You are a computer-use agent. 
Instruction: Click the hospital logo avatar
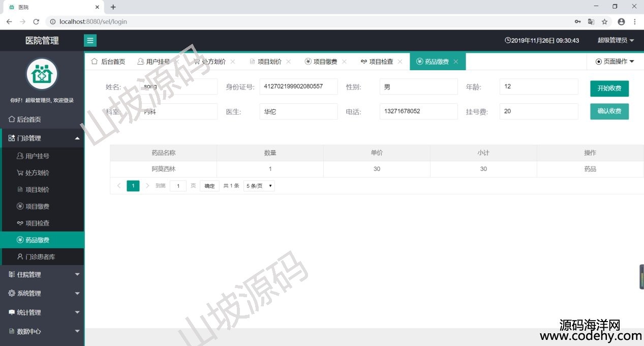pyautogui.click(x=42, y=74)
